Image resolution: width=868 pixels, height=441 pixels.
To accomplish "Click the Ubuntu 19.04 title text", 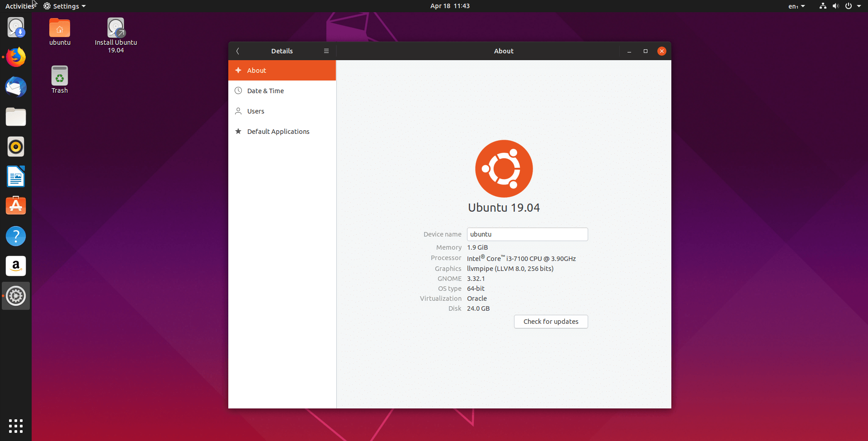I will tap(504, 208).
